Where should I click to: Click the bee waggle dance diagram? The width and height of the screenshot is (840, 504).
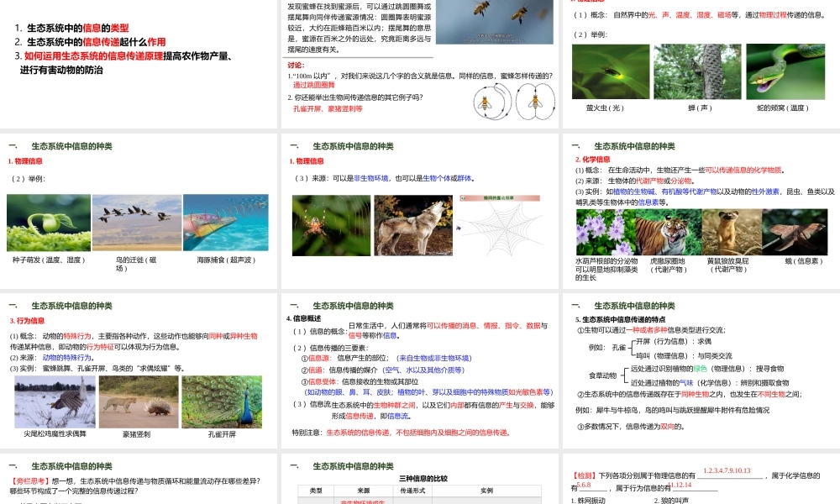535,102
